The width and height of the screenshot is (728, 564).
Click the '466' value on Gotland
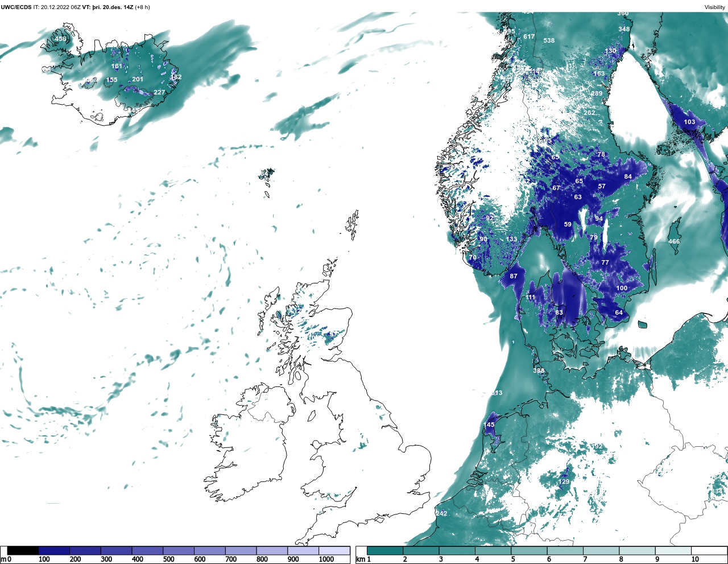point(674,241)
